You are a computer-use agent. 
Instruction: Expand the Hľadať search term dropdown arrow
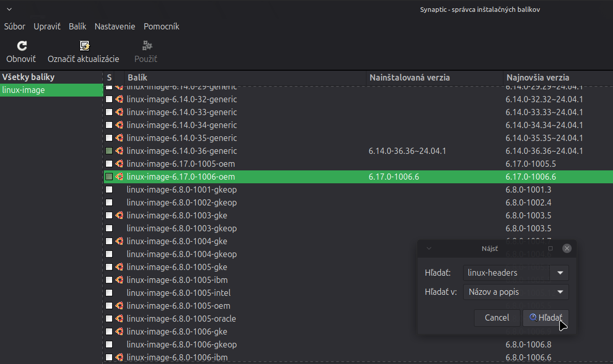560,273
